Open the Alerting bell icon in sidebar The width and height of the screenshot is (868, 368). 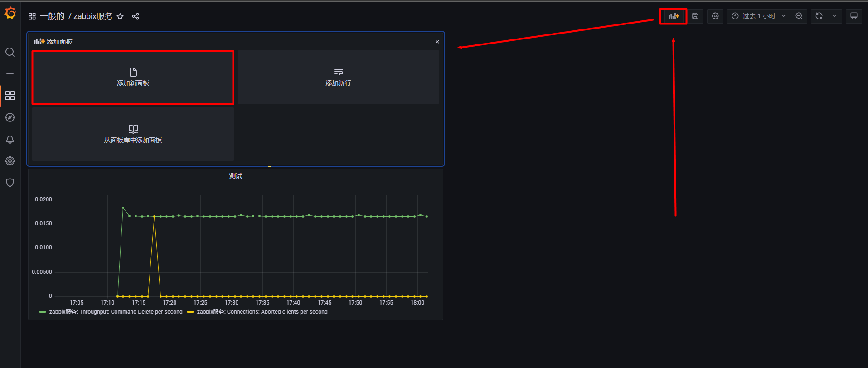tap(10, 139)
